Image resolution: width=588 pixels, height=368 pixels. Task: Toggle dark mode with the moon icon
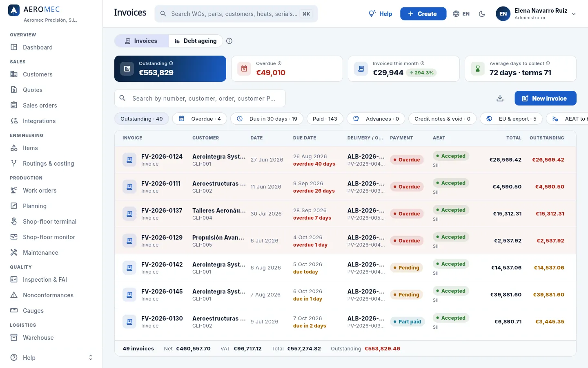482,14
